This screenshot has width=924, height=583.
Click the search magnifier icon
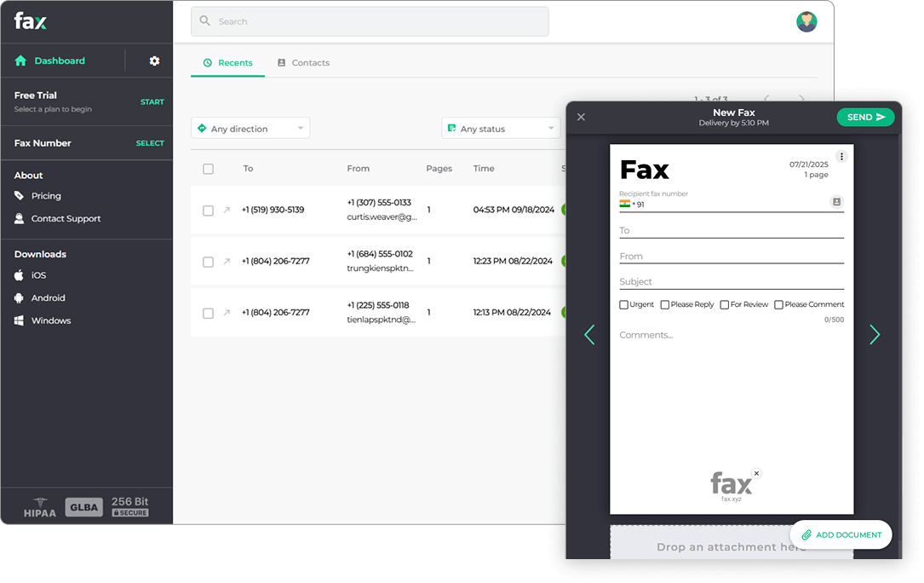pyautogui.click(x=204, y=20)
